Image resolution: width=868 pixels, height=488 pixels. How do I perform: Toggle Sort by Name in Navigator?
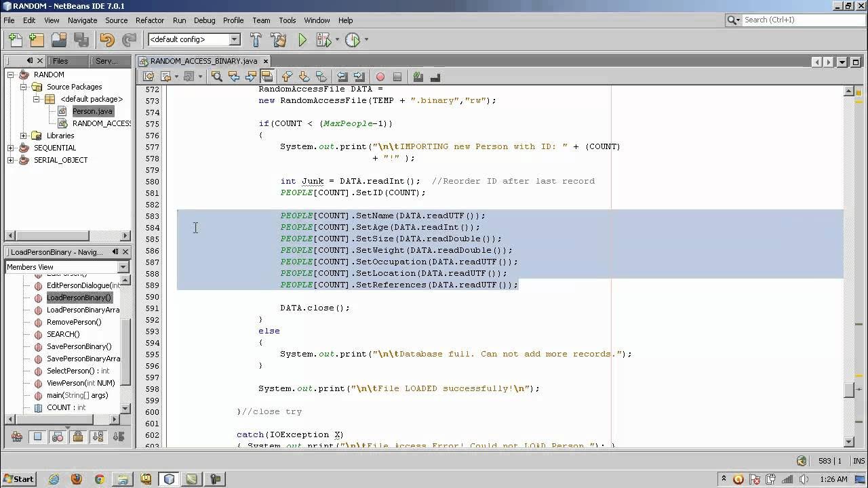tap(98, 437)
